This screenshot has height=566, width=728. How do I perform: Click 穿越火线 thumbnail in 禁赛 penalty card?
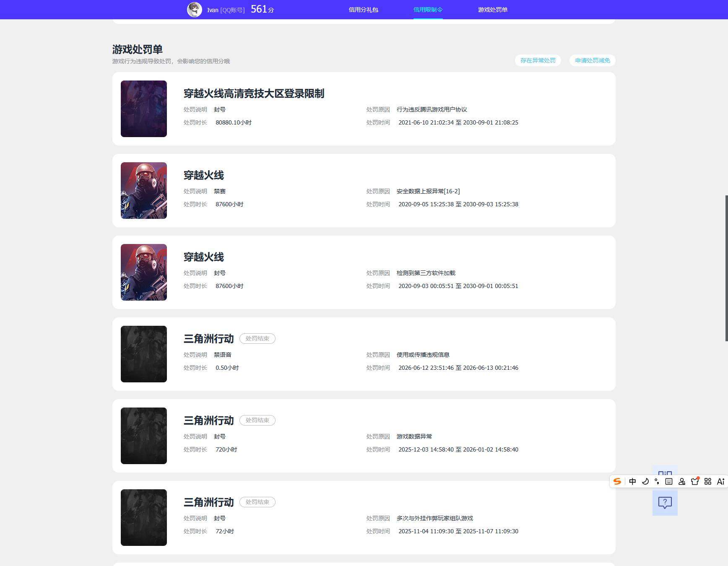point(144,190)
